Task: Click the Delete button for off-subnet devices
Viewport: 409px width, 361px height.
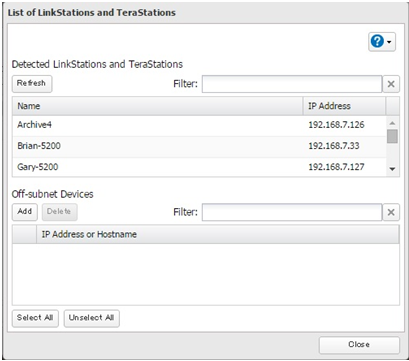Action: click(x=59, y=212)
